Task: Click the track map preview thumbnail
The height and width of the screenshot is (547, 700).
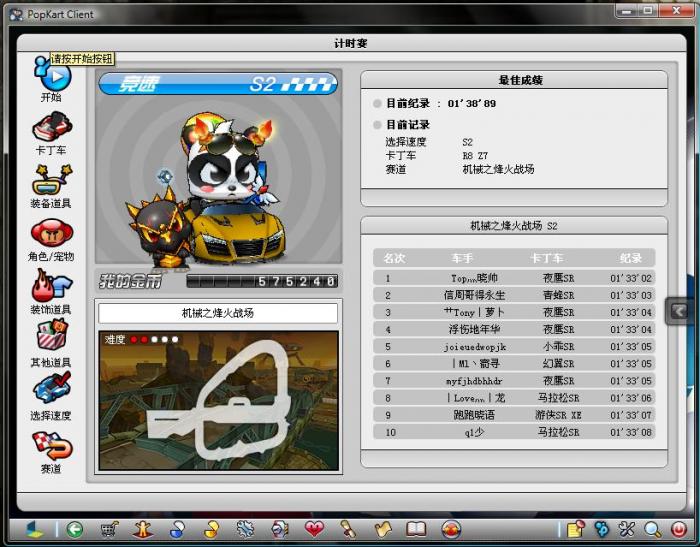Action: tap(218, 401)
